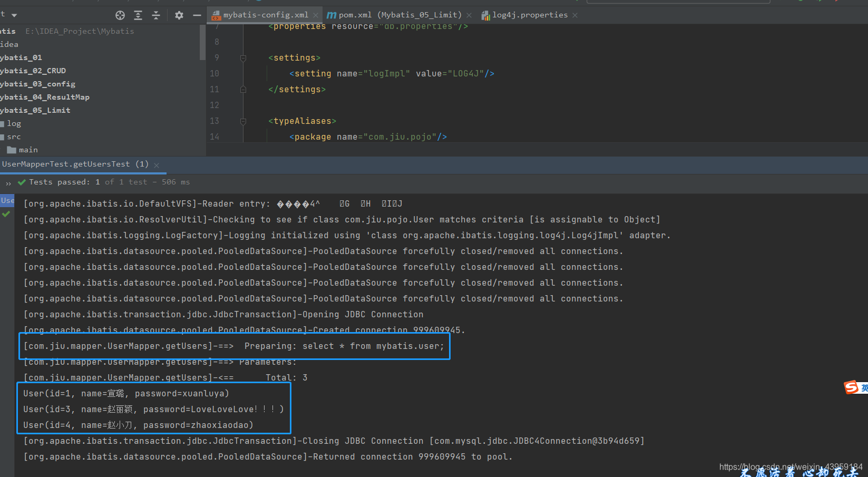Fold the closing settings tag at line 11
The height and width of the screenshot is (477, 868).
pyautogui.click(x=243, y=90)
